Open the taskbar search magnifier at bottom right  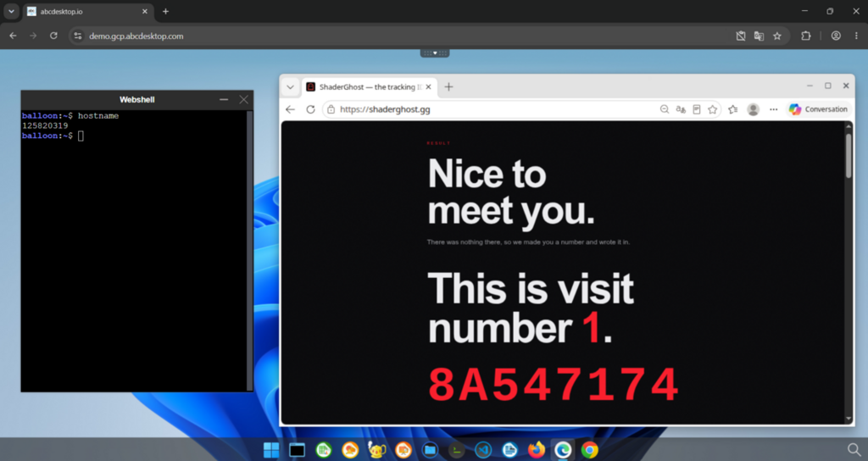(x=854, y=449)
